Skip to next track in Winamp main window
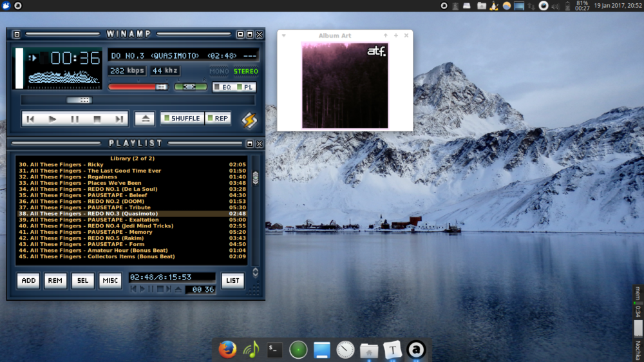The width and height of the screenshot is (644, 362). 118,119
